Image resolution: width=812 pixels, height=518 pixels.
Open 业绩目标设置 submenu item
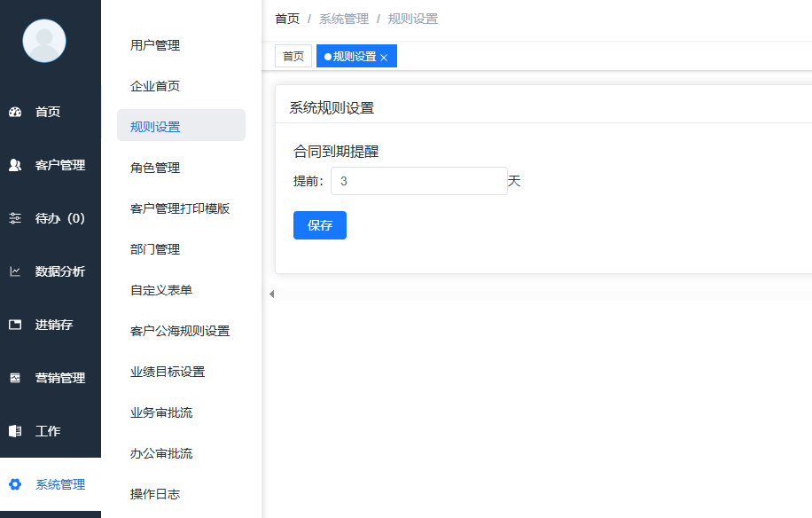click(181, 372)
